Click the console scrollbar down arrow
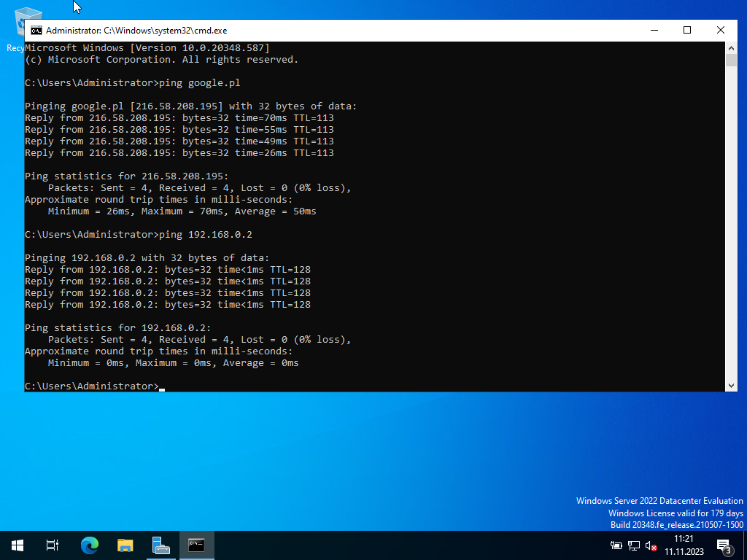Viewport: 747px width, 560px height. 731,386
